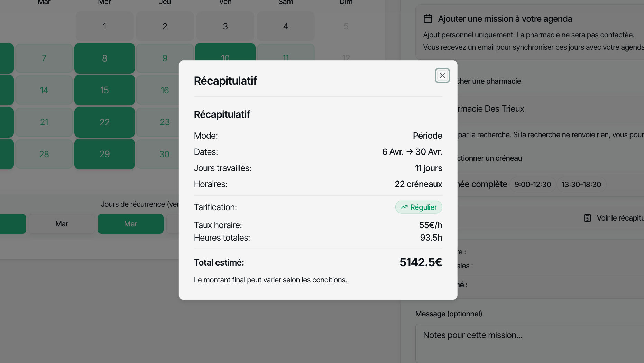Click the calculator icon next to "Voir le récapitu..."
644x363 pixels.
[x=587, y=218]
